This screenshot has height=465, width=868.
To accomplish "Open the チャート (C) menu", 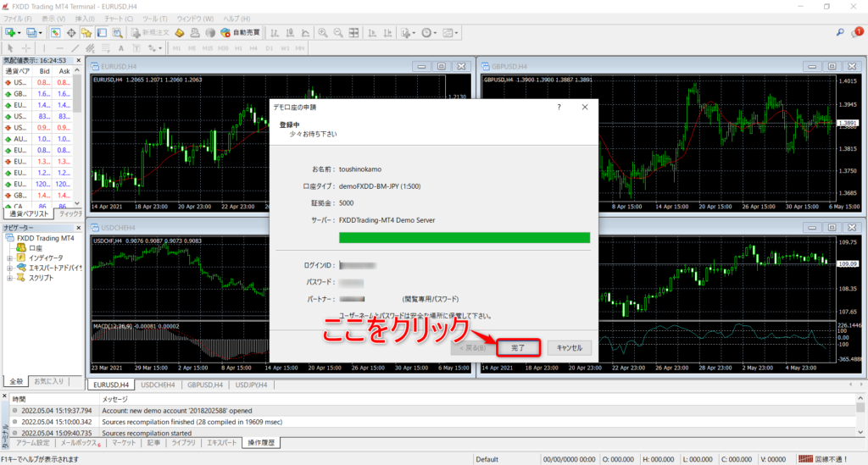I will (x=119, y=19).
